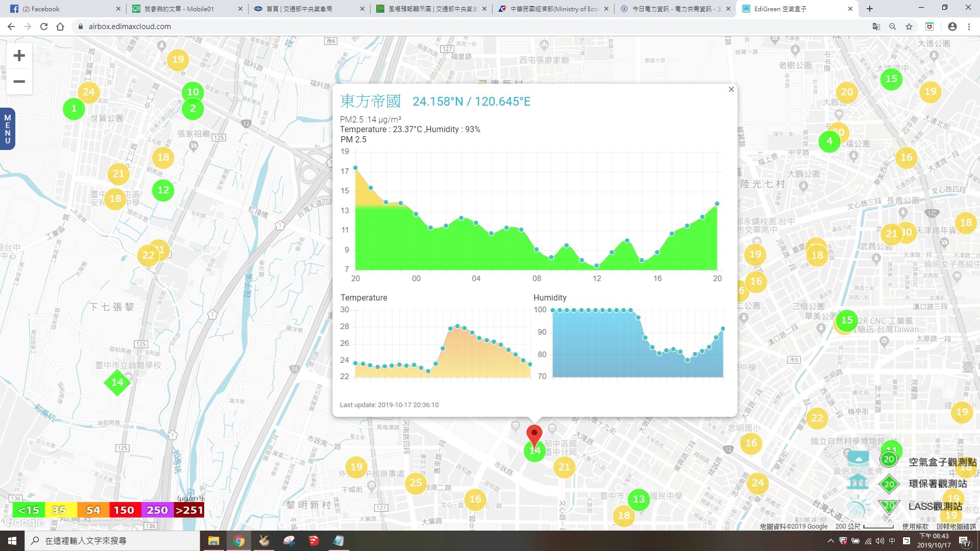Screen dimensions: 980x551
Task: Select the green marker with value 2
Action: (193, 109)
